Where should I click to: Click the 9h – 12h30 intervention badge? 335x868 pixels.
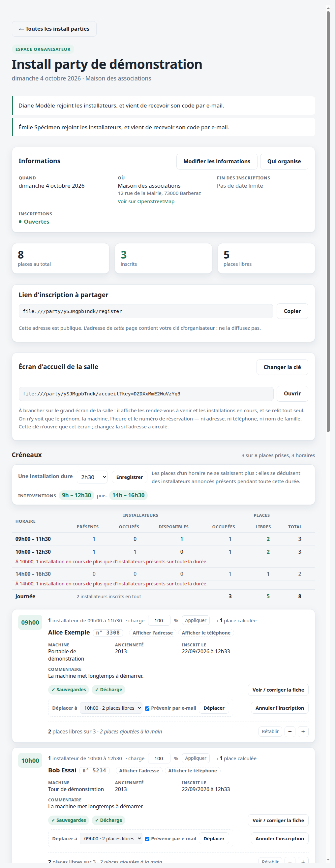76,495
